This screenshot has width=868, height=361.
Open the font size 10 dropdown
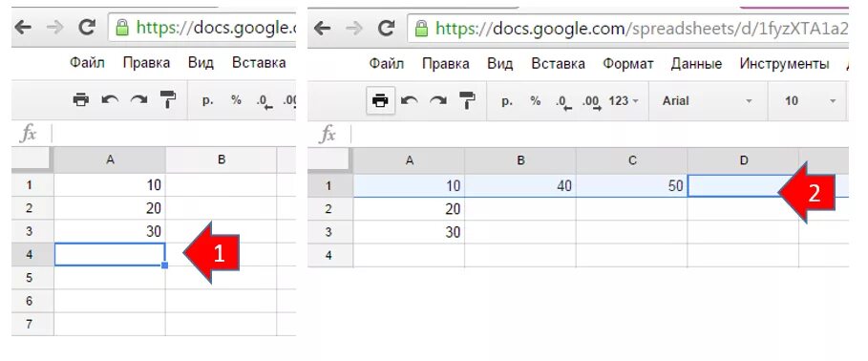[811, 101]
